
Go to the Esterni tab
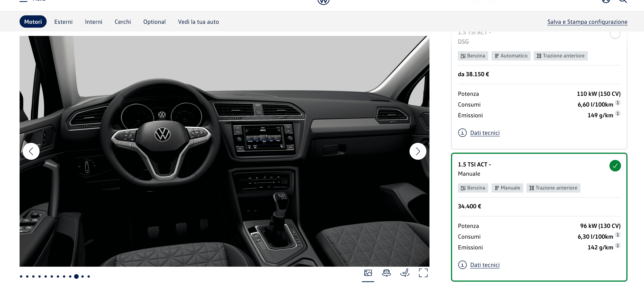[63, 22]
